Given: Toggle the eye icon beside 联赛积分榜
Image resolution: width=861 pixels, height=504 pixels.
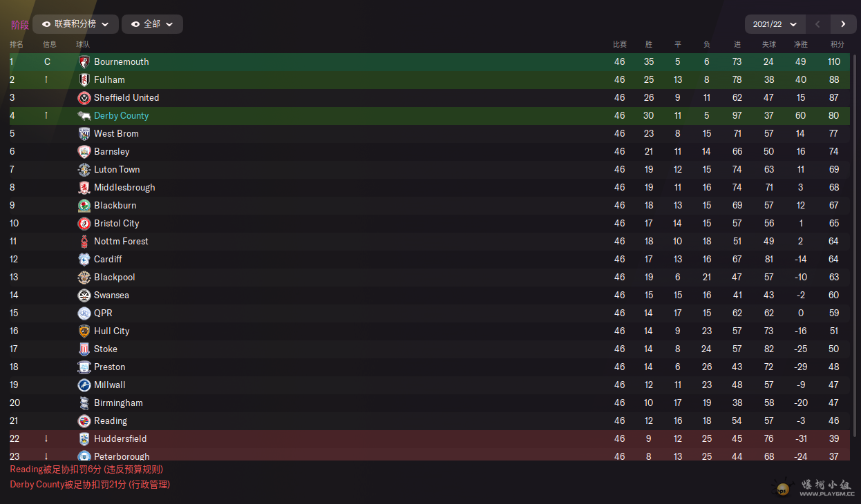Looking at the screenshot, I should 46,24.
